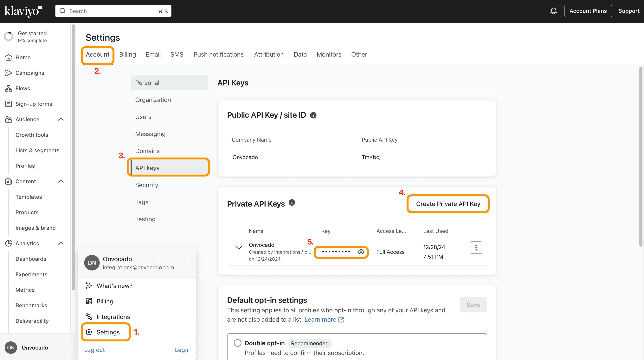Click the Analytics pie chart icon
Viewport: 644px width, 360px height.
[x=9, y=243]
